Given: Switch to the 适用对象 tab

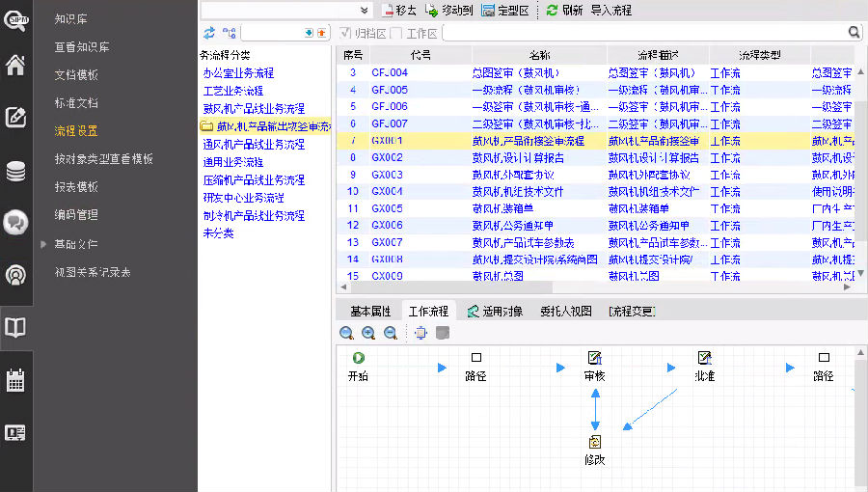Looking at the screenshot, I should tap(495, 311).
